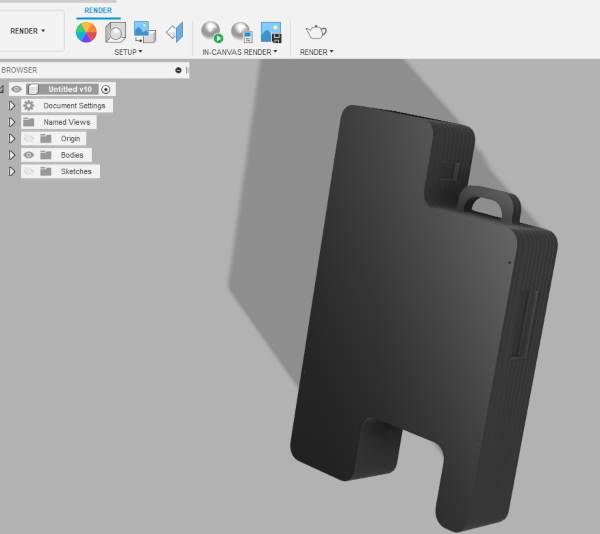
Task: Click the Sketches folder icon
Action: pos(46,171)
